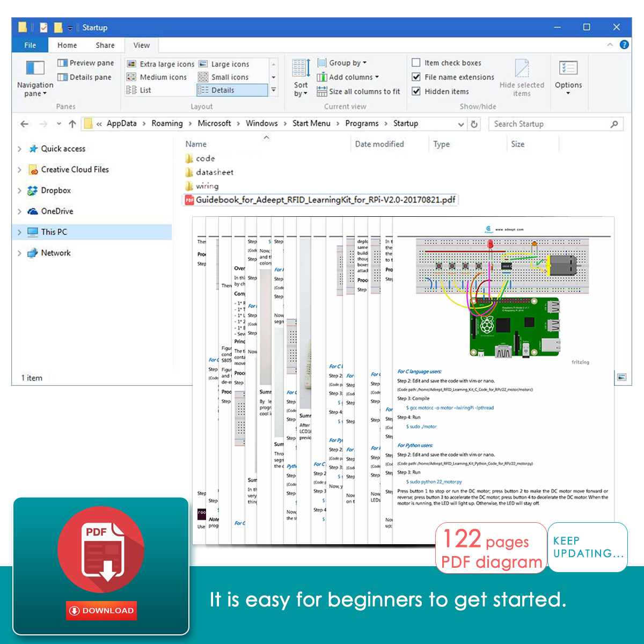Image resolution: width=644 pixels, height=644 pixels.
Task: Switch to the Home ribbon tab
Action: click(67, 46)
